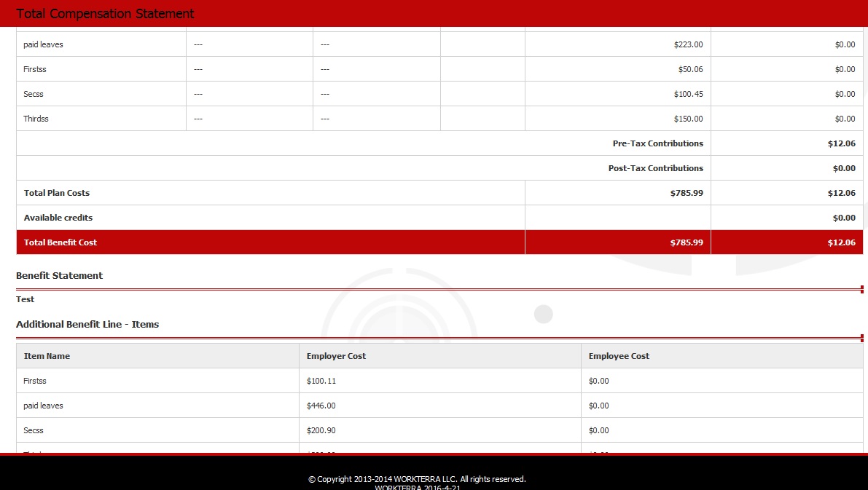Image resolution: width=868 pixels, height=490 pixels.
Task: Select the Benefit Statement section heading
Action: point(59,275)
